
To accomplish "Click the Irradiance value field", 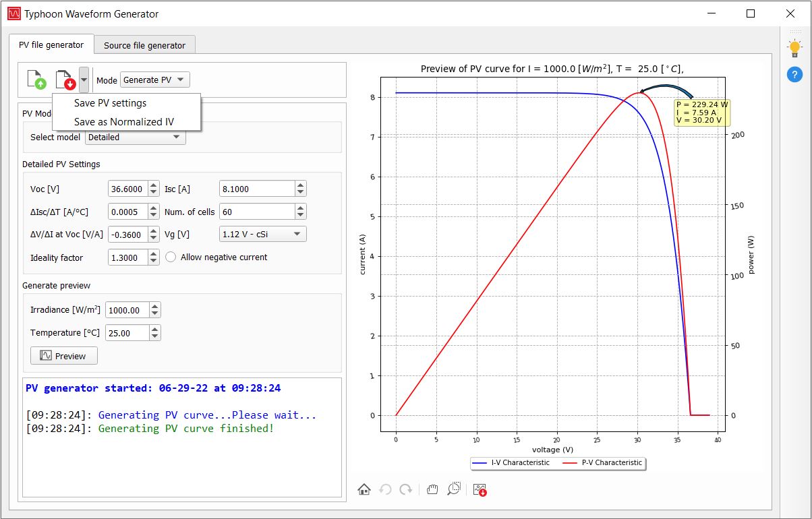I will [x=126, y=310].
